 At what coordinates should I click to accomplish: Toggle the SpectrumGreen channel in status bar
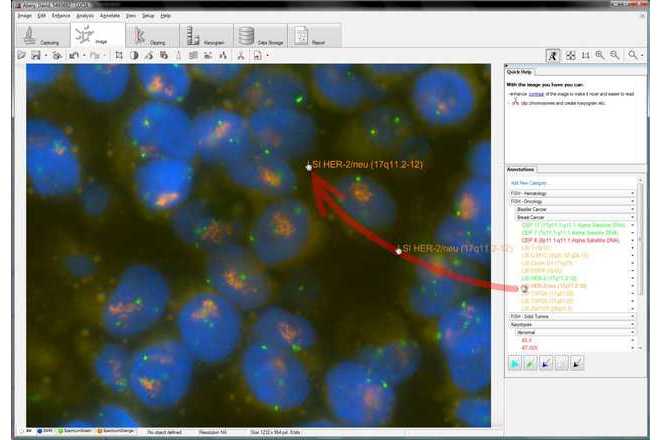74,432
